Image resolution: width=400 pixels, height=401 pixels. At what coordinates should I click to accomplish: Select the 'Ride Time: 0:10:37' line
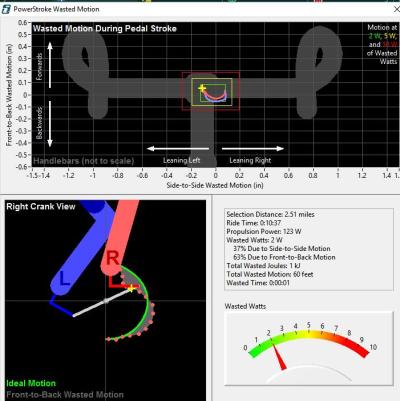tap(254, 223)
